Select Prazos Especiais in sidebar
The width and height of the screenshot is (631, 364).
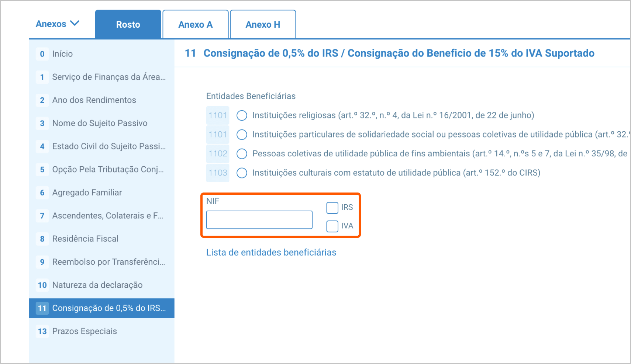pyautogui.click(x=84, y=331)
